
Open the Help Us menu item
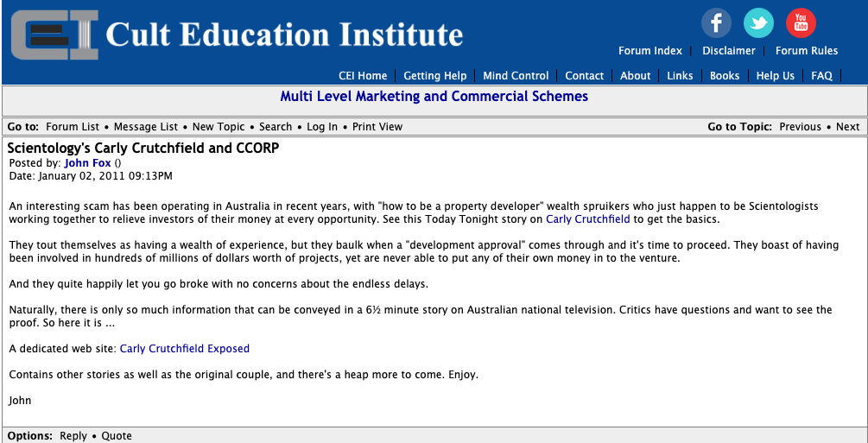click(776, 76)
